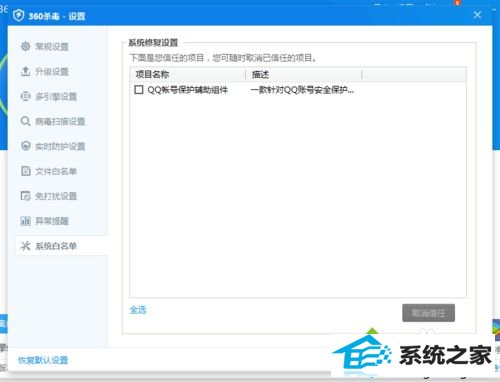
Task: Click the 免打扰设置 window icon
Action: pos(26,196)
